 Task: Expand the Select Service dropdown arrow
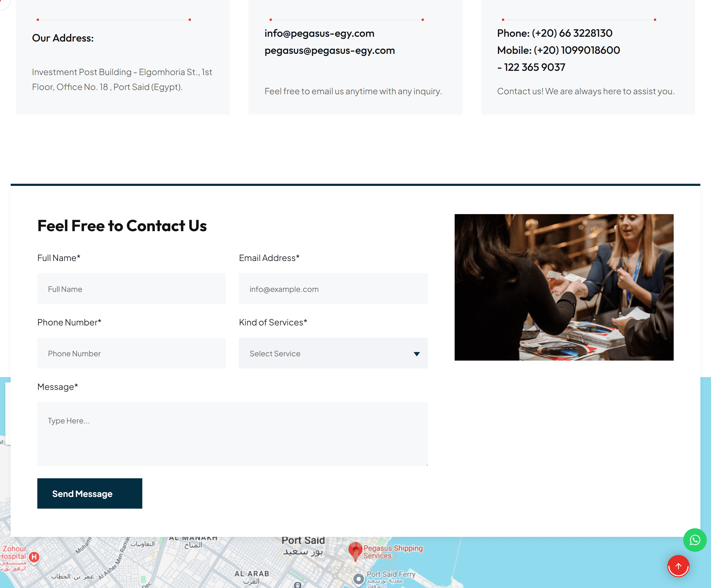tap(417, 354)
